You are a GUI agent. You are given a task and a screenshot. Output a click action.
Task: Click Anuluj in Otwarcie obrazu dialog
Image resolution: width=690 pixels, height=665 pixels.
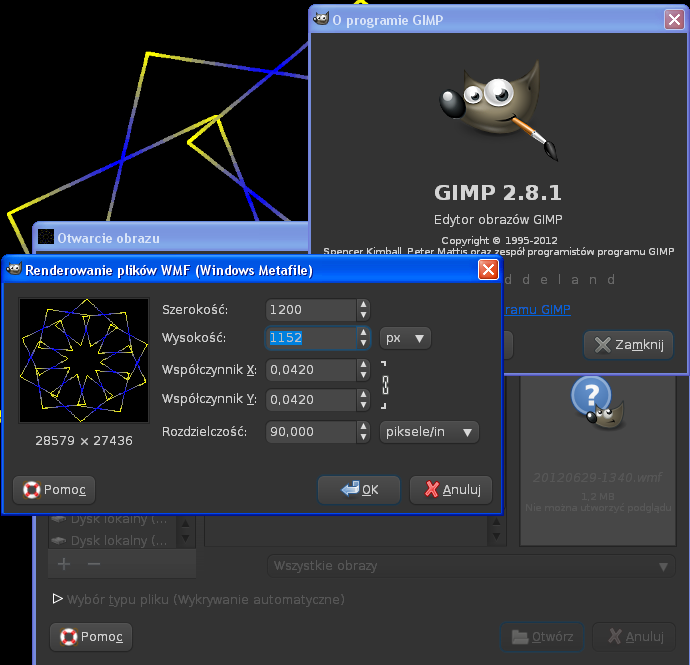click(x=634, y=636)
